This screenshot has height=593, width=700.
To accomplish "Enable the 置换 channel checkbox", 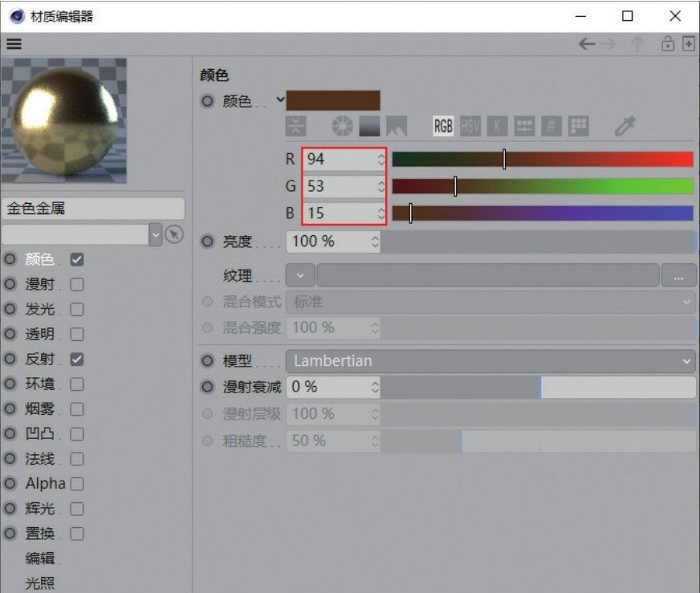I will pyautogui.click(x=77, y=534).
